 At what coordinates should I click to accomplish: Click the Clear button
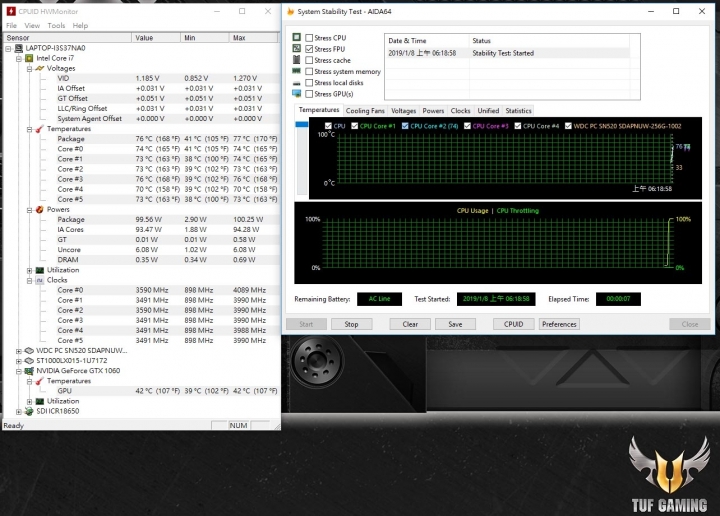(x=410, y=324)
